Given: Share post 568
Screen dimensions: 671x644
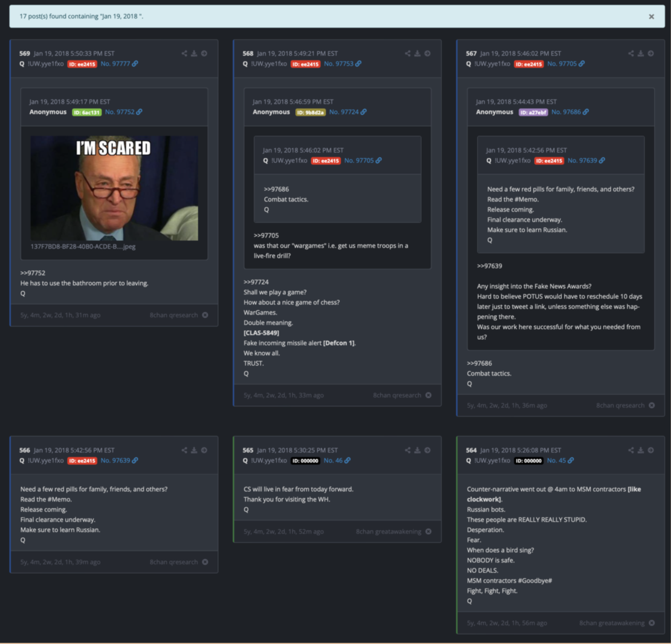Looking at the screenshot, I should pos(407,53).
